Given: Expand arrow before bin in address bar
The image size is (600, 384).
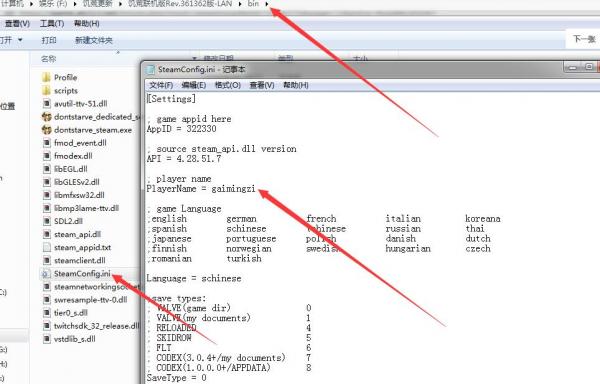Looking at the screenshot, I should [x=240, y=4].
